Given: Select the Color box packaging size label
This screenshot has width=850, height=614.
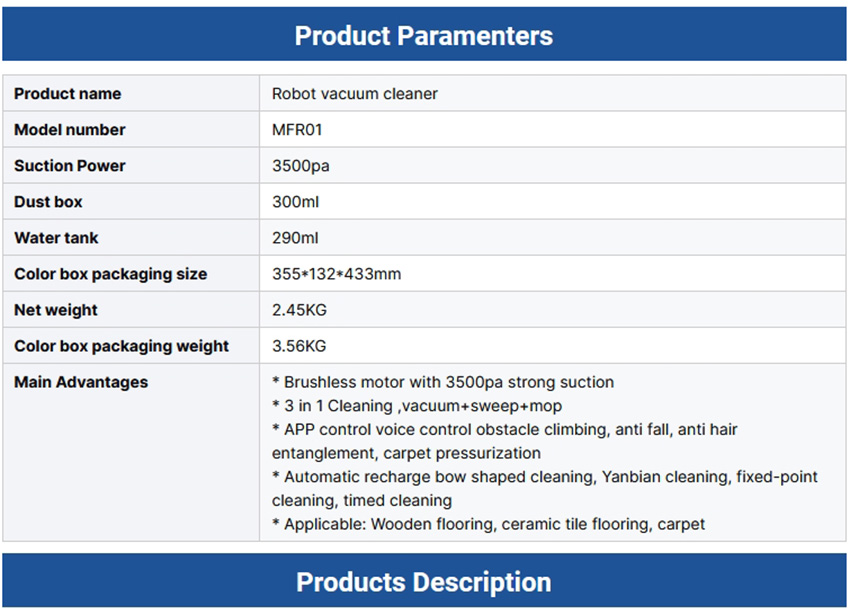Looking at the screenshot, I should click(x=110, y=274).
